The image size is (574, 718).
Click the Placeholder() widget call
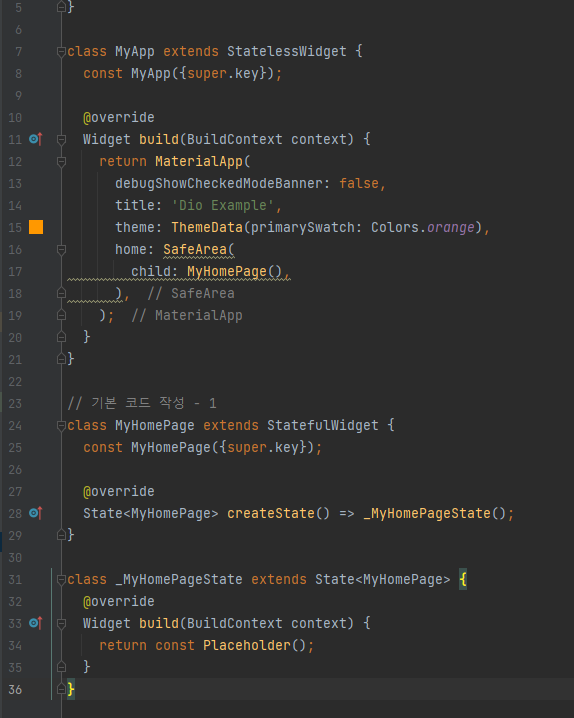tap(255, 645)
